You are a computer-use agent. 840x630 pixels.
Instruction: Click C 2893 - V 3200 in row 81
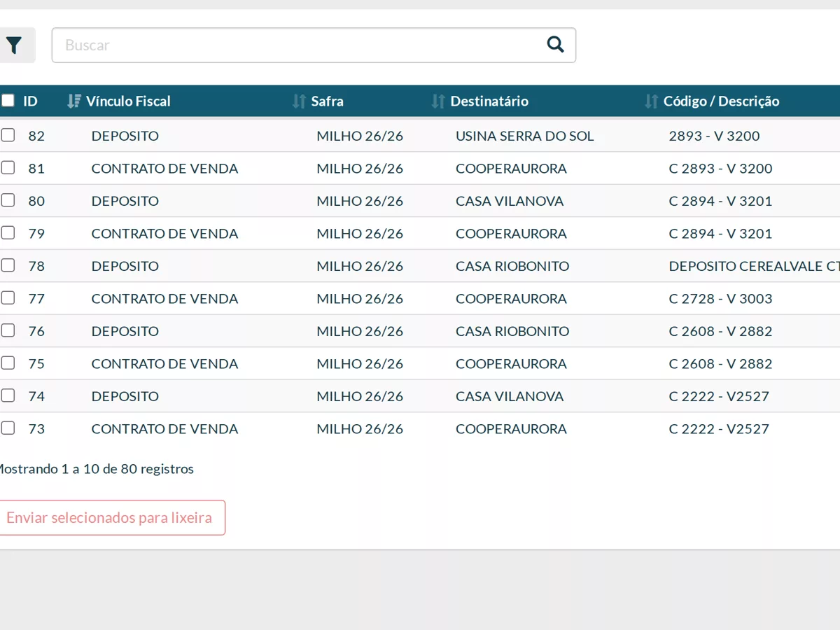coord(721,169)
